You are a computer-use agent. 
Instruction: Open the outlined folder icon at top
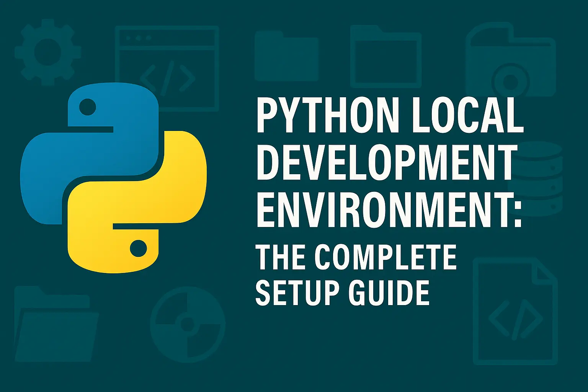pyautogui.click(x=385, y=57)
